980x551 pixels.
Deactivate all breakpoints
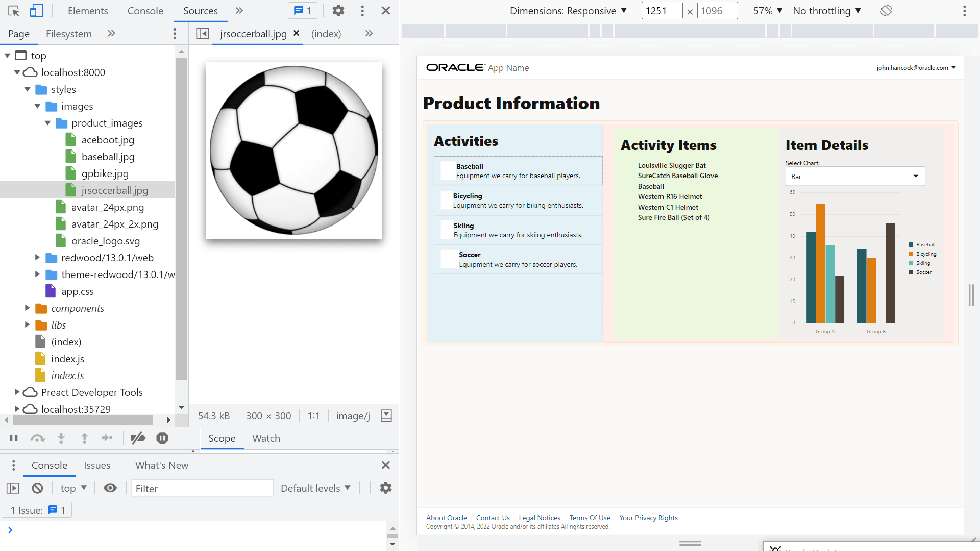[138, 438]
